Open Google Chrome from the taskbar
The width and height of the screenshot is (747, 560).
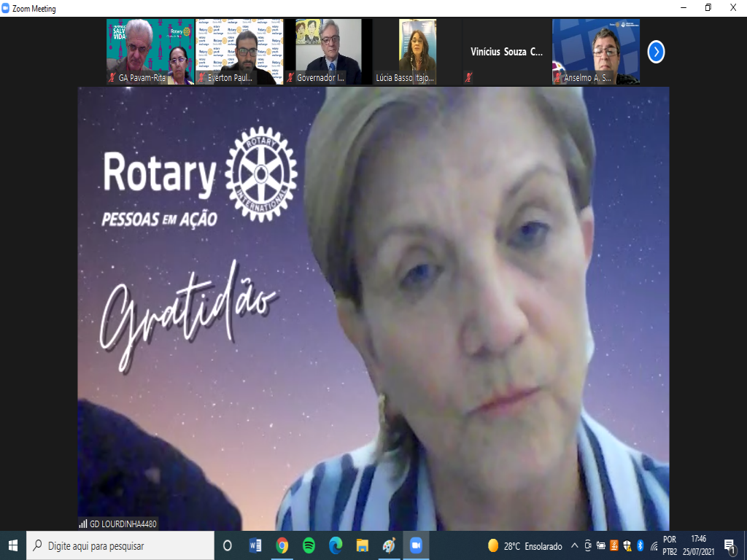[282, 545]
